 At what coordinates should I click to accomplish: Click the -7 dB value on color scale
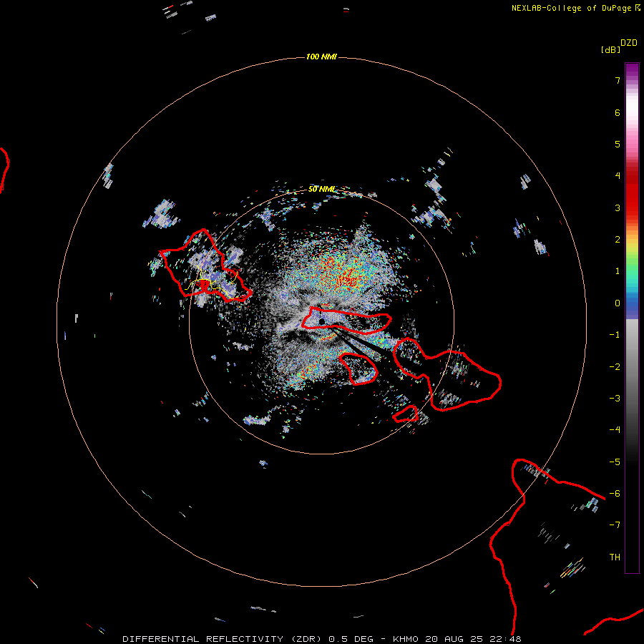tap(615, 525)
